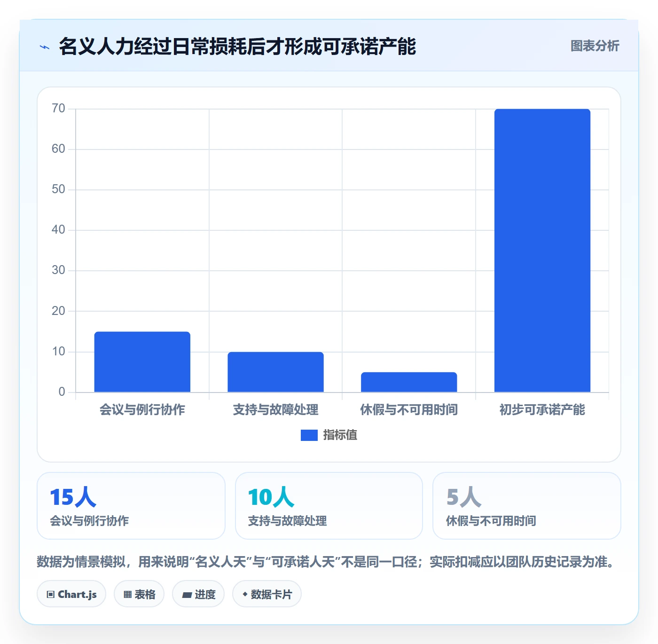Click the Chart.js tag chip
Viewport: 658px width, 644px height.
tap(71, 594)
